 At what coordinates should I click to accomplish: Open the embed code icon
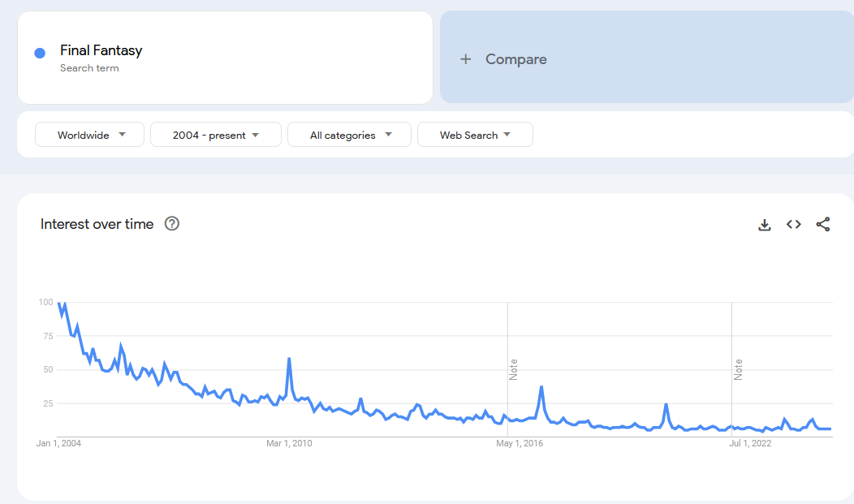point(794,224)
